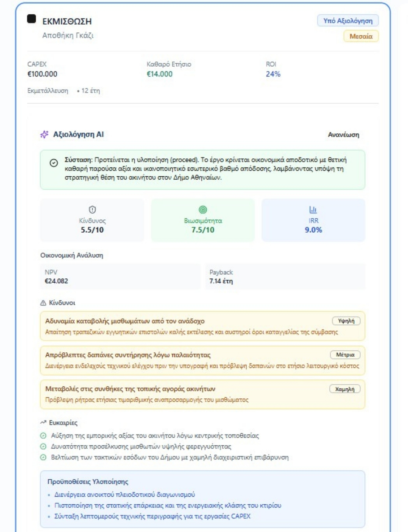Click the bar chart icon above IRR
Viewport: 408px width, 532px height.
coord(313,209)
